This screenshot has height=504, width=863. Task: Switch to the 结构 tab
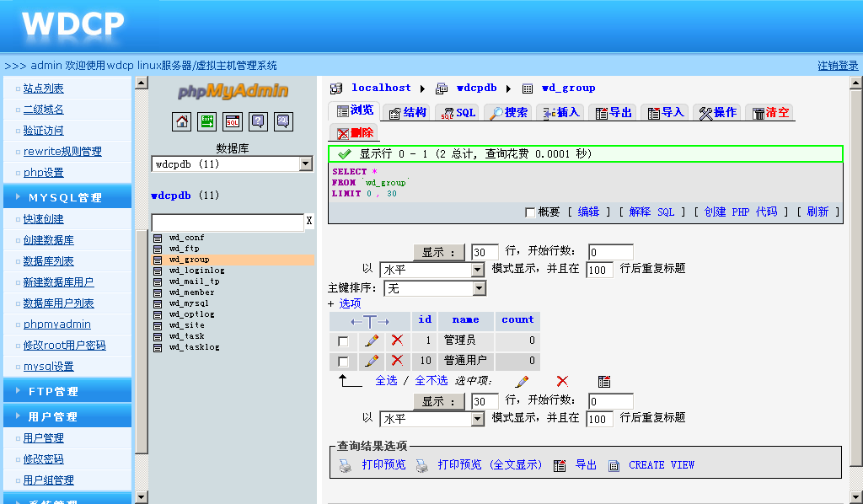pyautogui.click(x=406, y=112)
